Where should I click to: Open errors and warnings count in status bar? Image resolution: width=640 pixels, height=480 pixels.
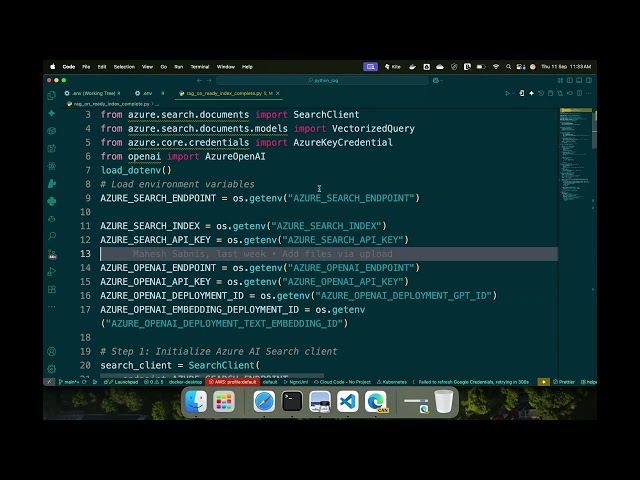click(154, 382)
